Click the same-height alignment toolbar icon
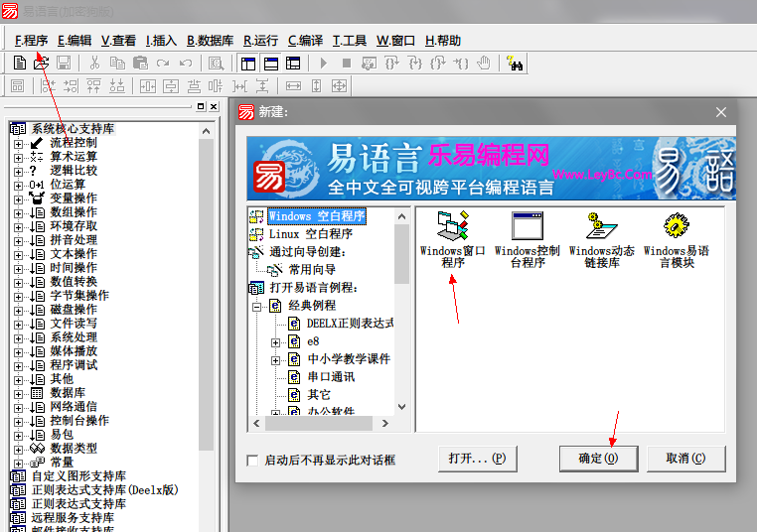The width and height of the screenshot is (757, 532). [x=316, y=86]
